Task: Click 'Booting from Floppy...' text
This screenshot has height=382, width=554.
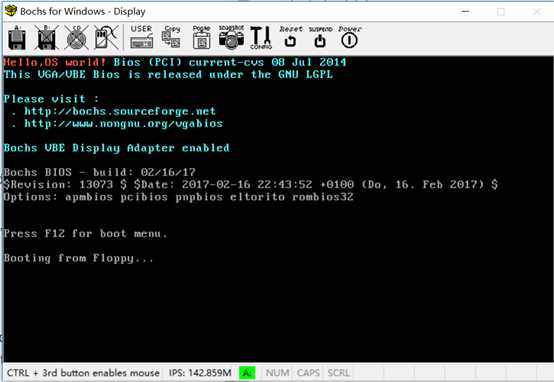Action: 79,258
